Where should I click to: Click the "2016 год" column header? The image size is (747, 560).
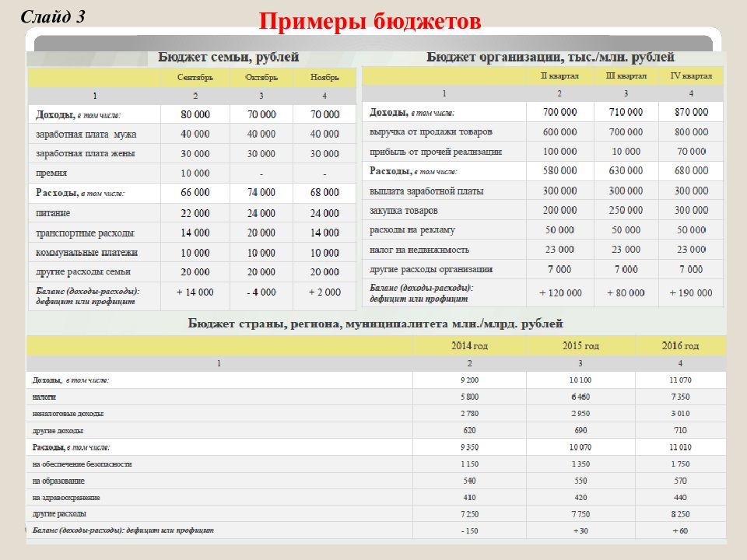click(680, 345)
